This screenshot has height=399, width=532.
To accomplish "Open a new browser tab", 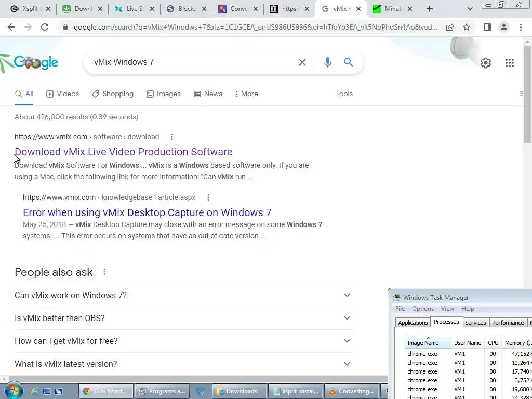I will tap(430, 9).
